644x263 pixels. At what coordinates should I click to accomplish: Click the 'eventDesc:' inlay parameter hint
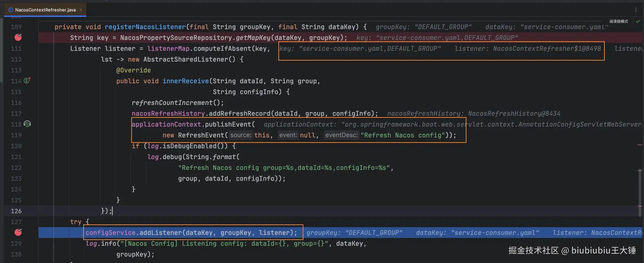click(341, 135)
